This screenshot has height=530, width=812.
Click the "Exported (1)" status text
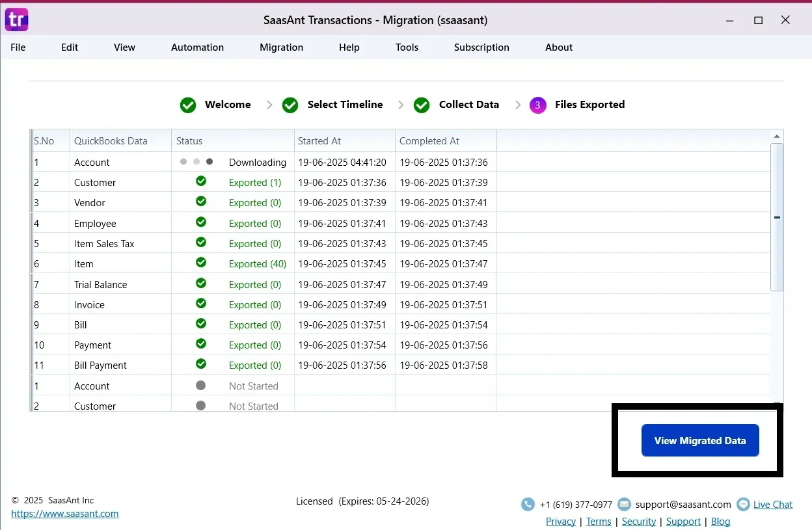coord(255,183)
